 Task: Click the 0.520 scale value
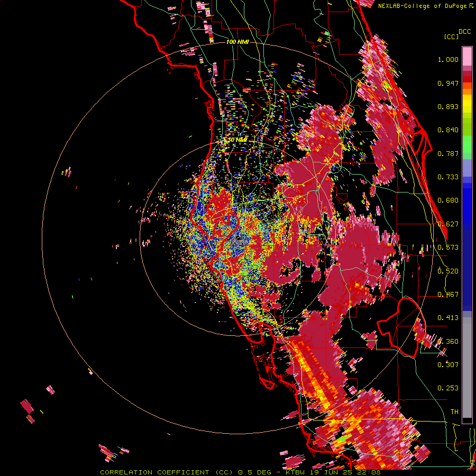[448, 271]
